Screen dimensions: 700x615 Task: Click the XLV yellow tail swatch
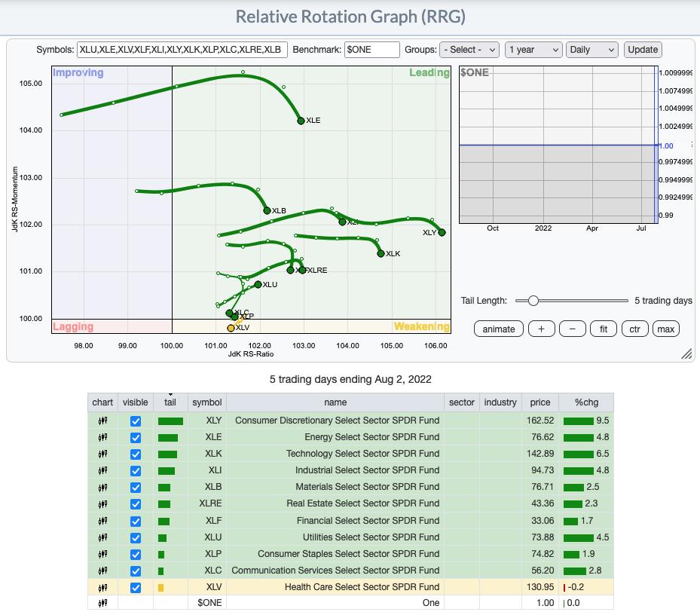[160, 588]
